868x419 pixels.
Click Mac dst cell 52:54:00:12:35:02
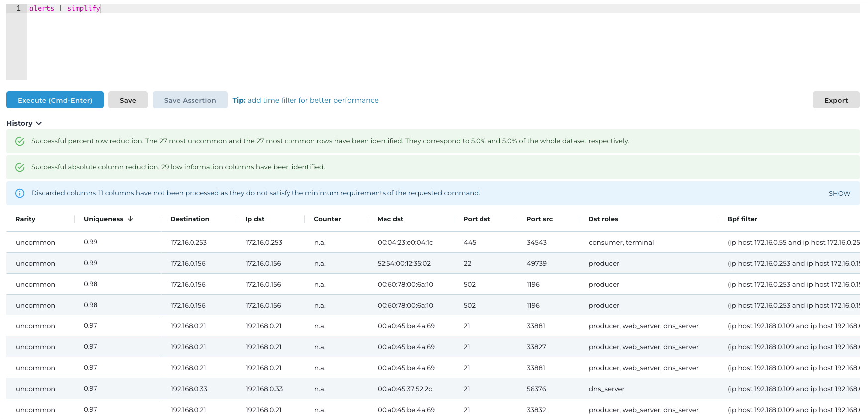tap(404, 263)
